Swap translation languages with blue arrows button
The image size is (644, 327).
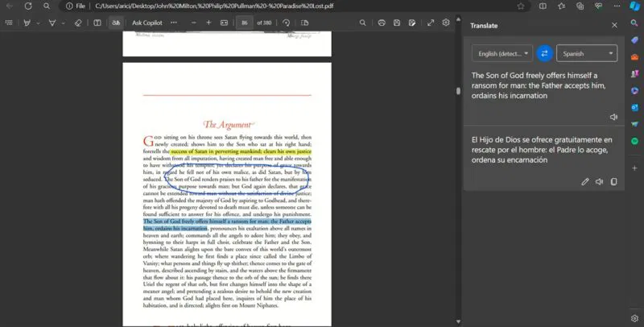click(x=545, y=53)
